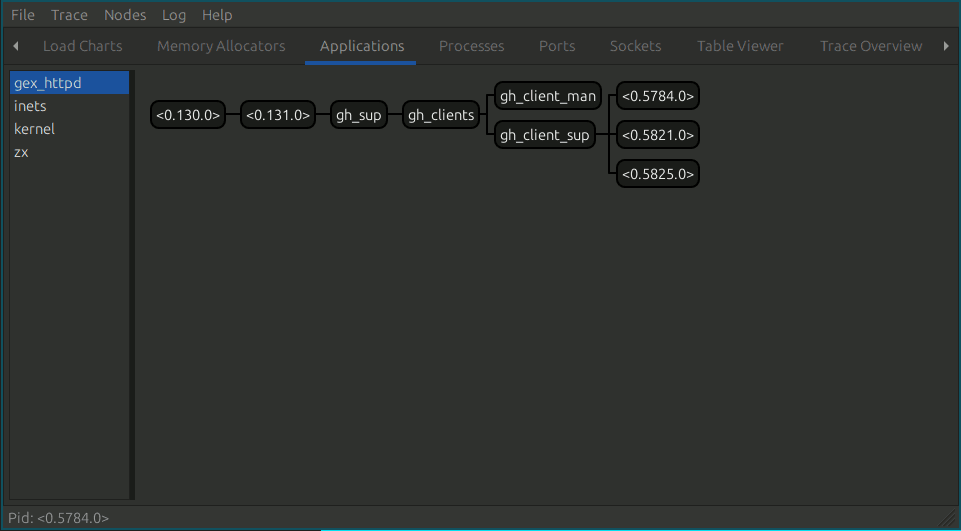Switch to the Load Charts tab
This screenshot has width=961, height=531.
pos(82,46)
